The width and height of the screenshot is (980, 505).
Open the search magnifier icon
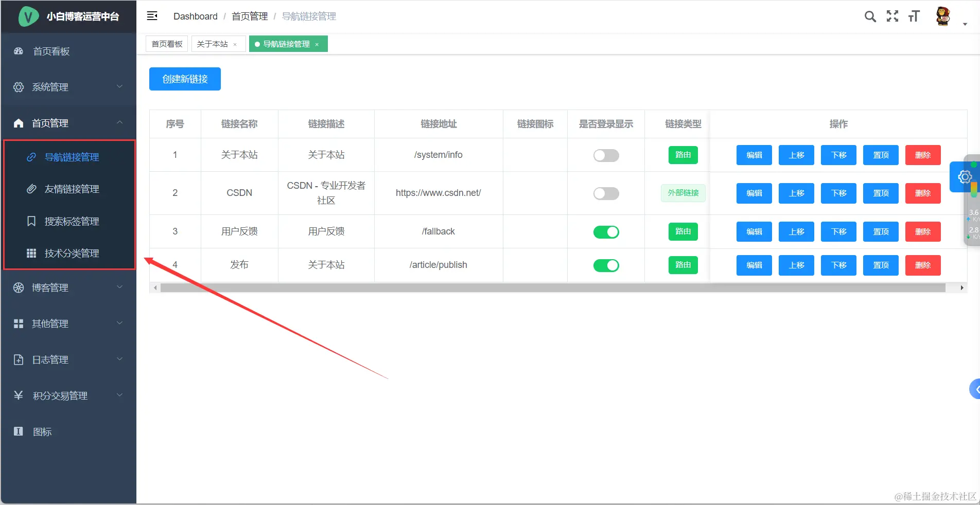[x=870, y=16]
